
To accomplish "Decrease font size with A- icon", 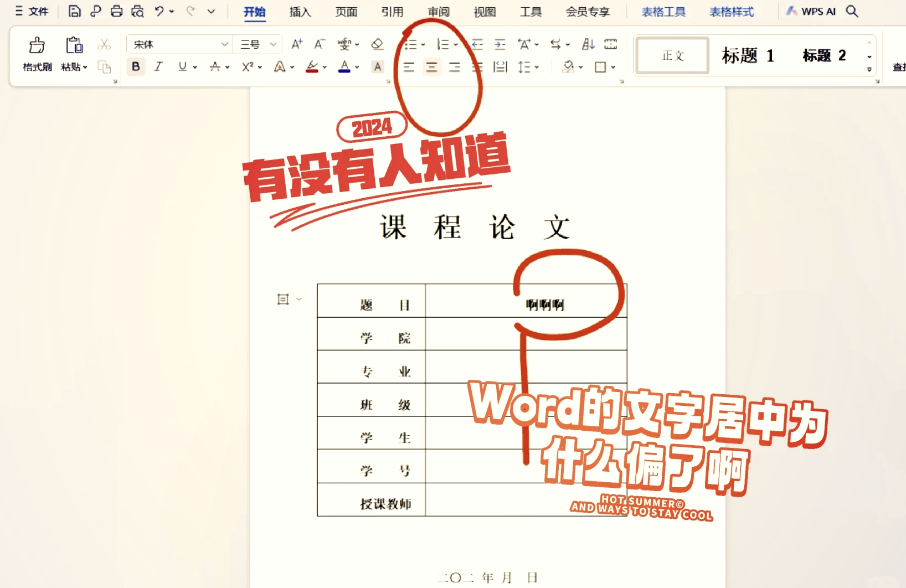I will pyautogui.click(x=320, y=44).
